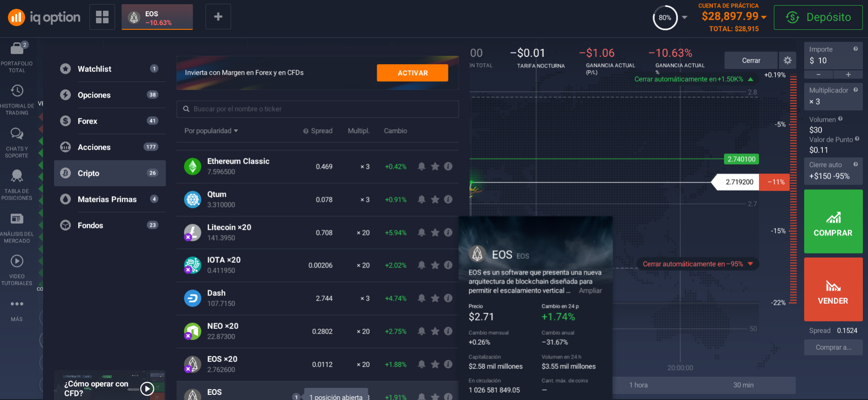The image size is (868, 400).
Task: Set alert bell for Ethereum Classic
Action: (421, 167)
